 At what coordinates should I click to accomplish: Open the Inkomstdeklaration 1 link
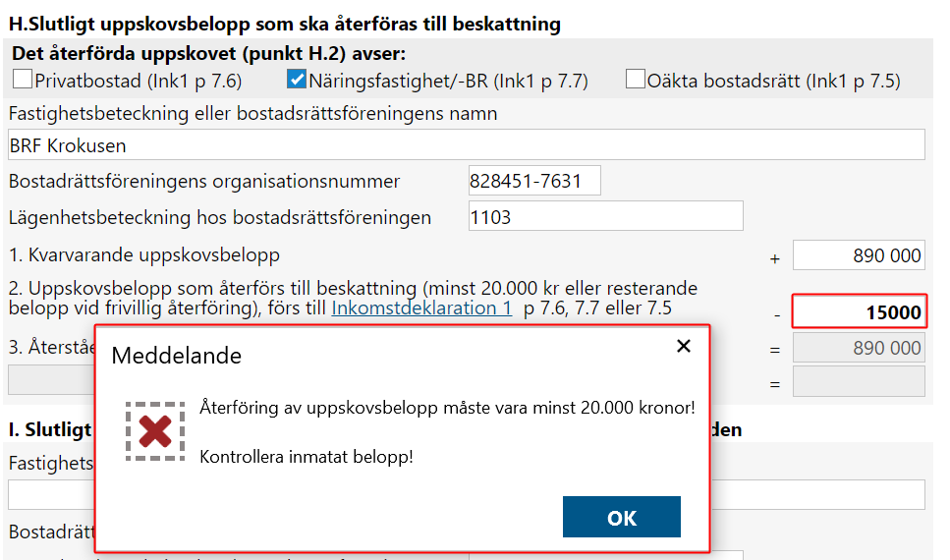pos(421,308)
